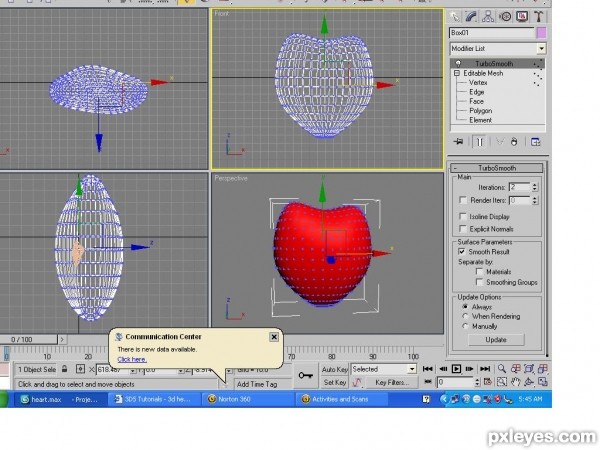This screenshot has width=600, height=450.
Task: Click Region Zoom / Field-of-View tool
Action: click(502, 382)
